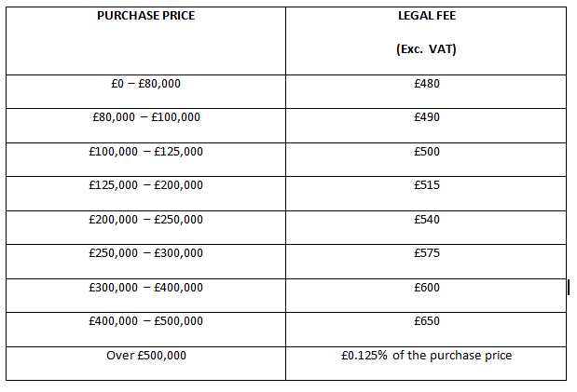This screenshot has width=577, height=392.
Task: Click the LEGAL FEE header text
Action: pos(427,16)
